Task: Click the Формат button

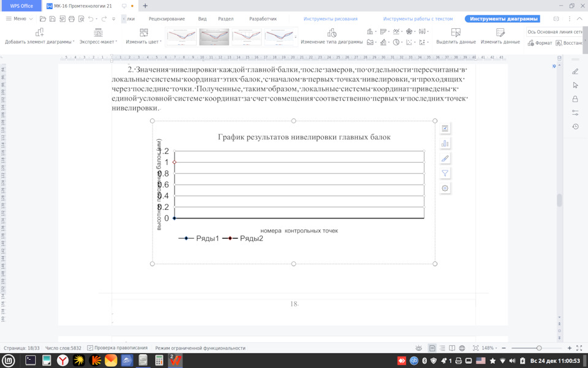Action: tap(540, 43)
